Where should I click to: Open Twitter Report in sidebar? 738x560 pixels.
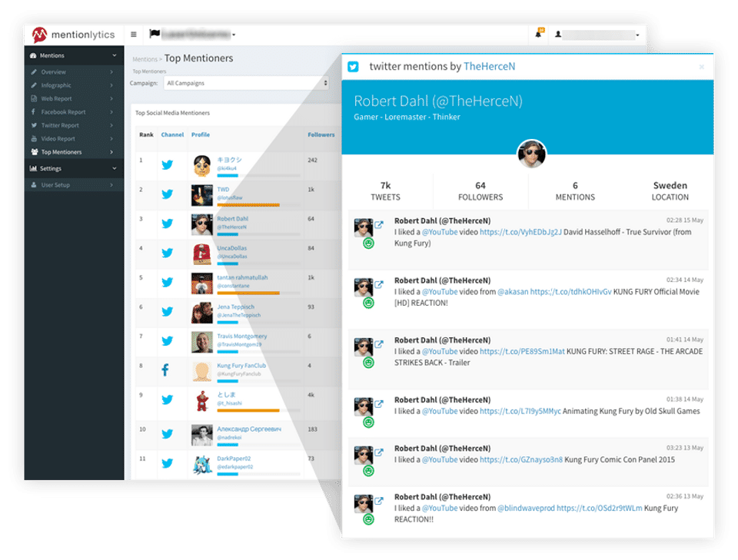pos(74,125)
